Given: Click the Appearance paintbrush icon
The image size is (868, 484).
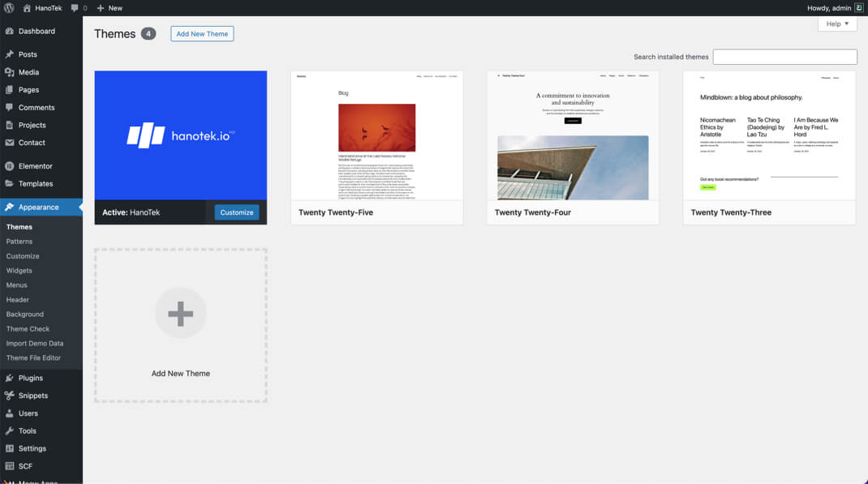Looking at the screenshot, I should 10,207.
